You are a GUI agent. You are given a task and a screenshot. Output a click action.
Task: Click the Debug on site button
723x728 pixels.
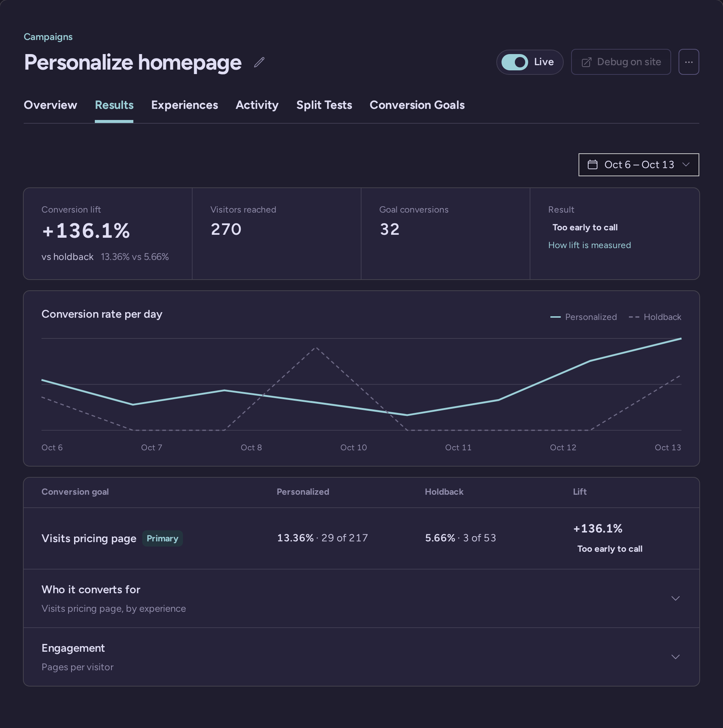(x=620, y=62)
